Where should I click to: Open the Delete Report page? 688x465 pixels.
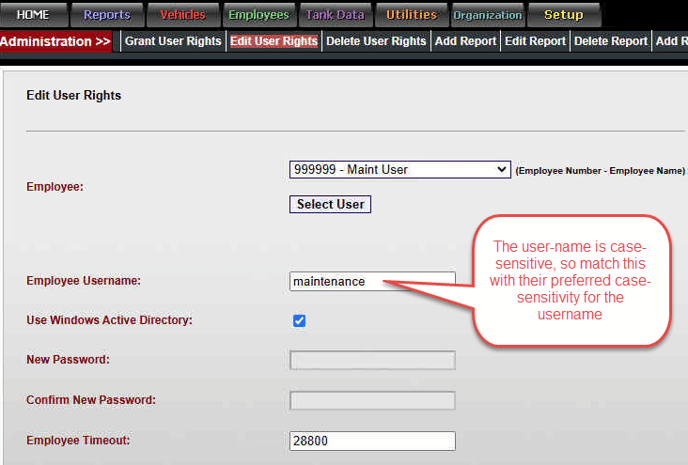click(x=611, y=41)
